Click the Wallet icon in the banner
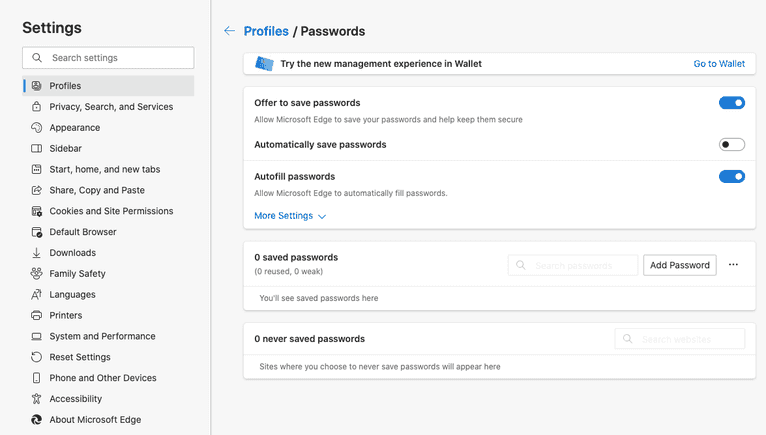Viewport: 766px width, 435px height. (264, 64)
